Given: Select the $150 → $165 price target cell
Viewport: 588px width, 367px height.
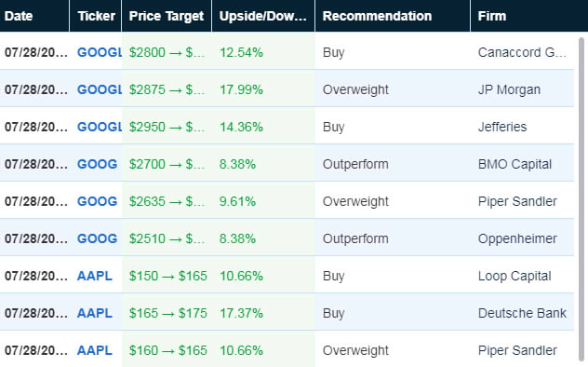Looking at the screenshot, I should (168, 276).
